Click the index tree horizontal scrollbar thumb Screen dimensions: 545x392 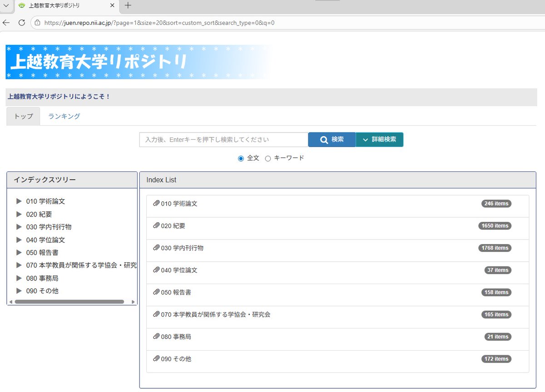pyautogui.click(x=69, y=302)
